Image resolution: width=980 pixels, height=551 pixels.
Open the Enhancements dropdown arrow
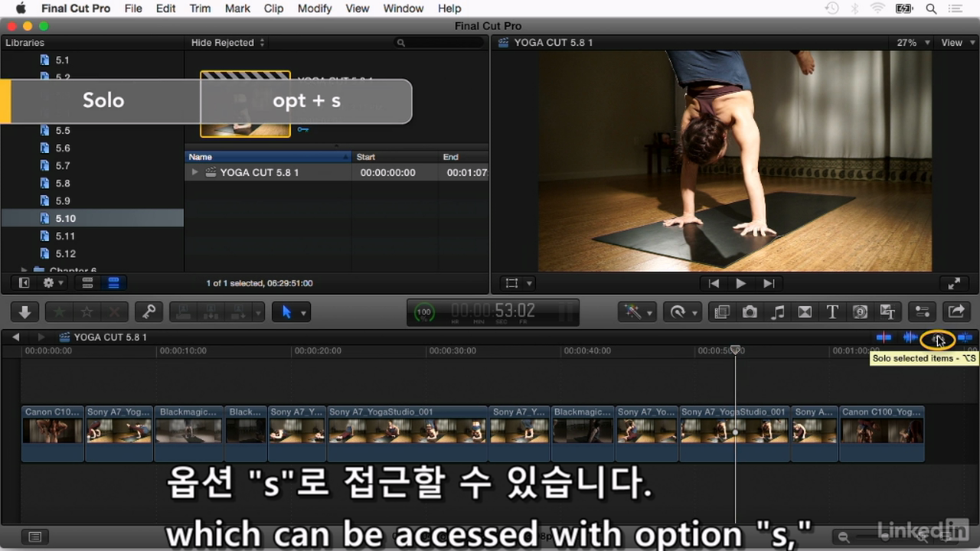pos(650,312)
